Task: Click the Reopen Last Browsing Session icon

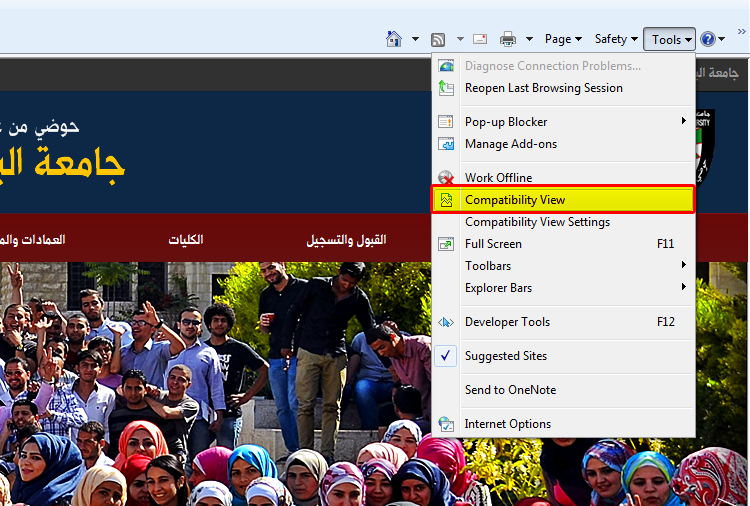Action: 446,88
